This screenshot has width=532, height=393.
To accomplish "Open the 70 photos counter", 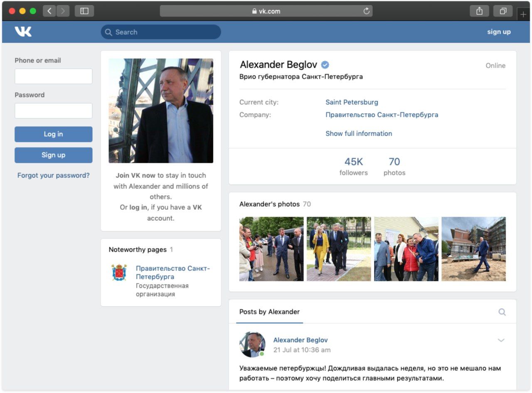I will tap(394, 167).
